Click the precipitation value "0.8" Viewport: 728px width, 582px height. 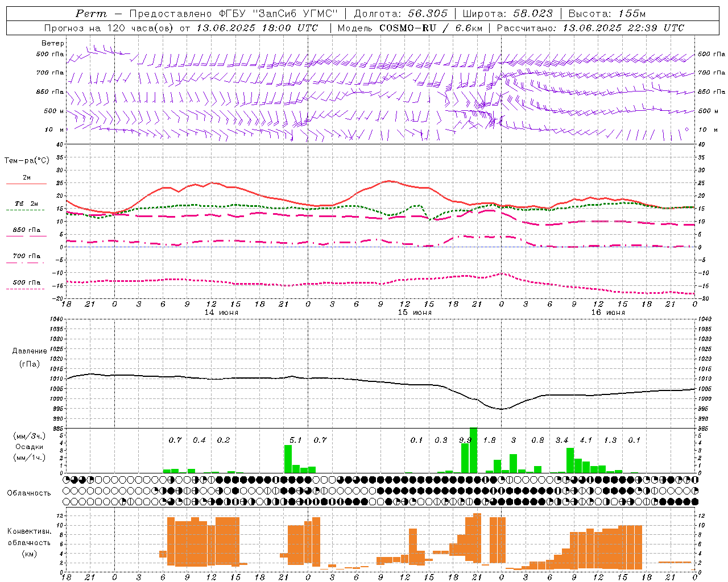[x=537, y=440]
